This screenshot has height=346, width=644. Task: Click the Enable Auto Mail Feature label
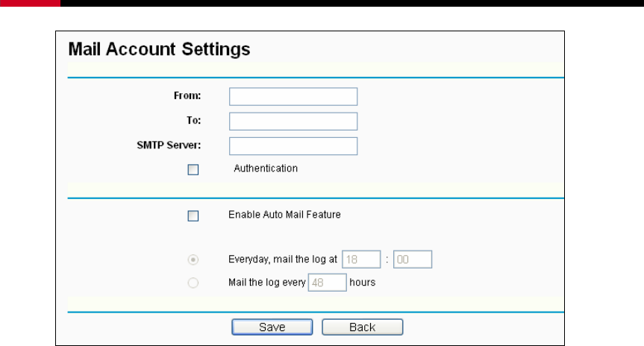tap(284, 215)
